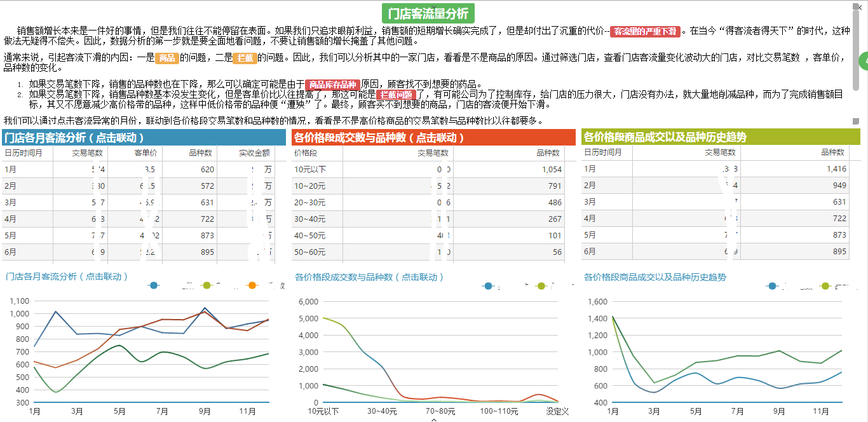Open the "各价格段商品成交以及品种历史趋势" chart title link
868x422 pixels.
654,276
